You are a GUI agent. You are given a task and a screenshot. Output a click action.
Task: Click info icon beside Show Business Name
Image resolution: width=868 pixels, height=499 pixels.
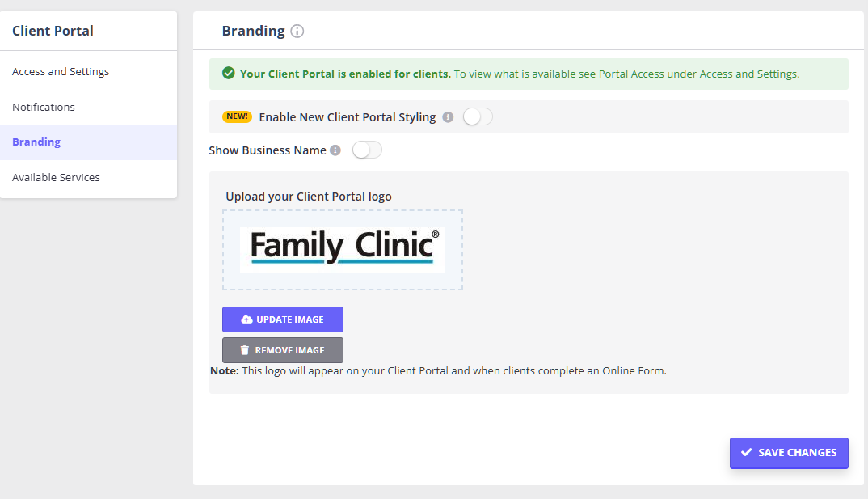335,150
